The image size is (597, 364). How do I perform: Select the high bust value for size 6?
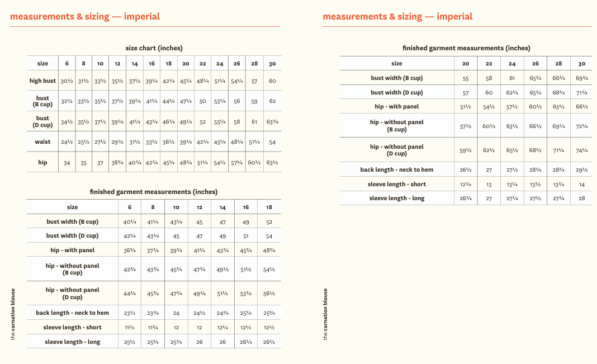point(67,81)
